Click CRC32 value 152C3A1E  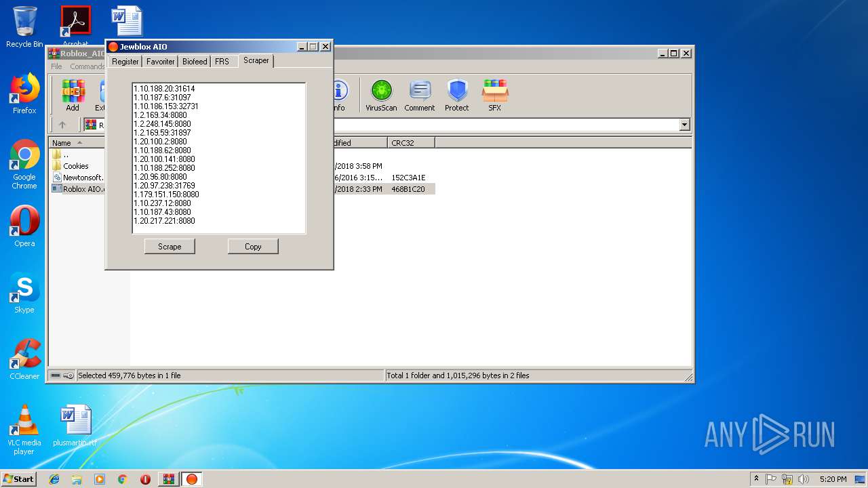pyautogui.click(x=408, y=178)
